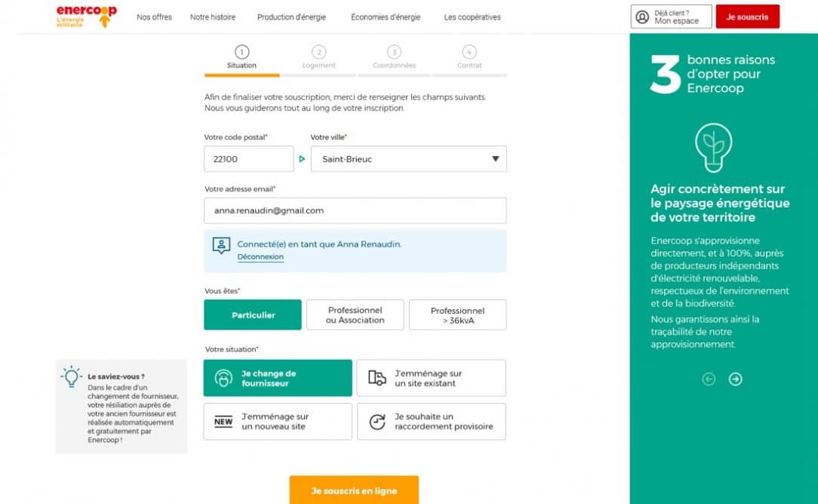This screenshot has width=818, height=504.
Task: Select the Particulier option
Action: 253,315
